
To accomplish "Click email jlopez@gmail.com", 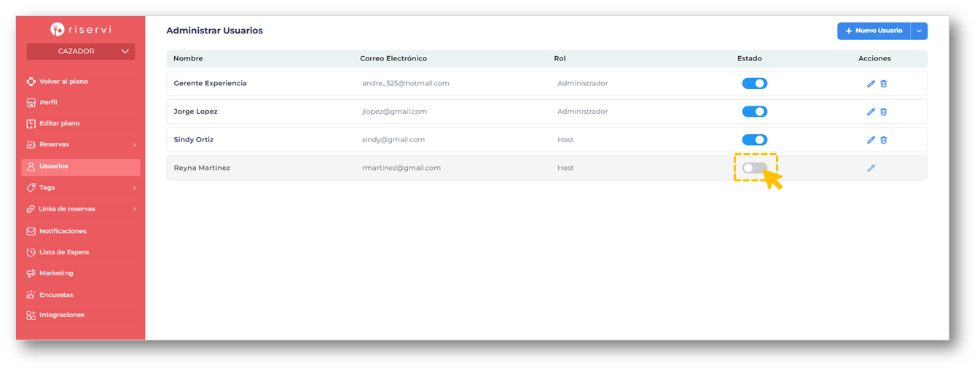I will 394,112.
